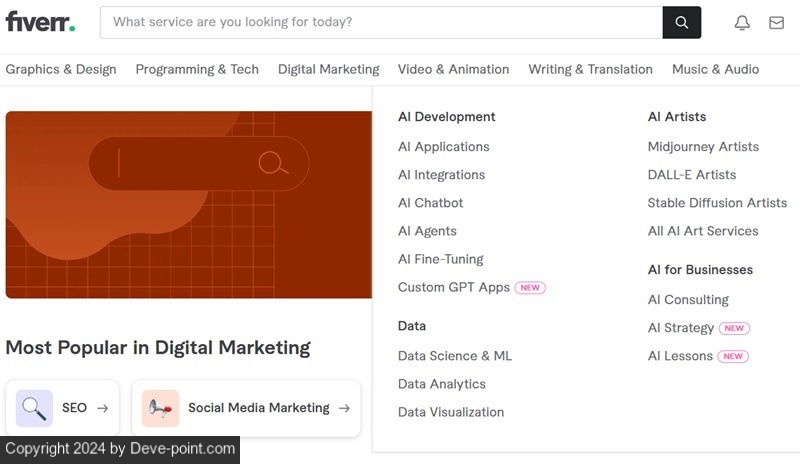Open the Music & Audio menu

pos(715,69)
